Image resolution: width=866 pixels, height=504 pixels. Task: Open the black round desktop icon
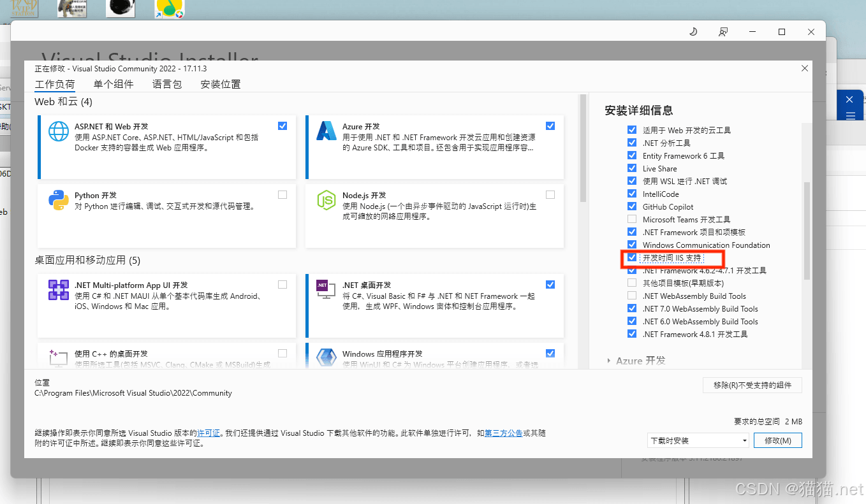click(120, 8)
